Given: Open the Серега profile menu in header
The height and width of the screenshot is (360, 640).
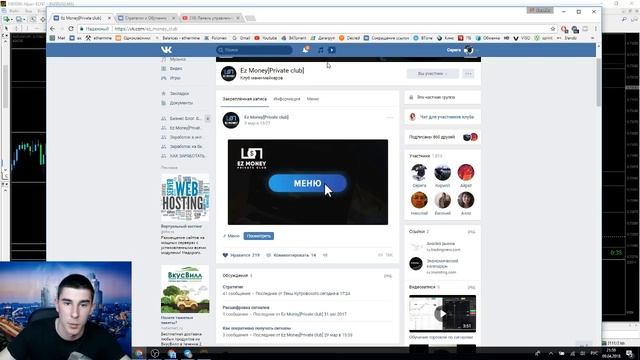Looking at the screenshot, I should [461, 50].
